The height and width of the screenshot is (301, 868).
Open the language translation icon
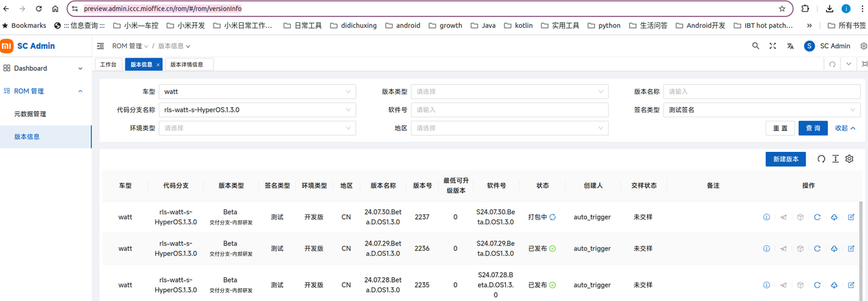(791, 46)
